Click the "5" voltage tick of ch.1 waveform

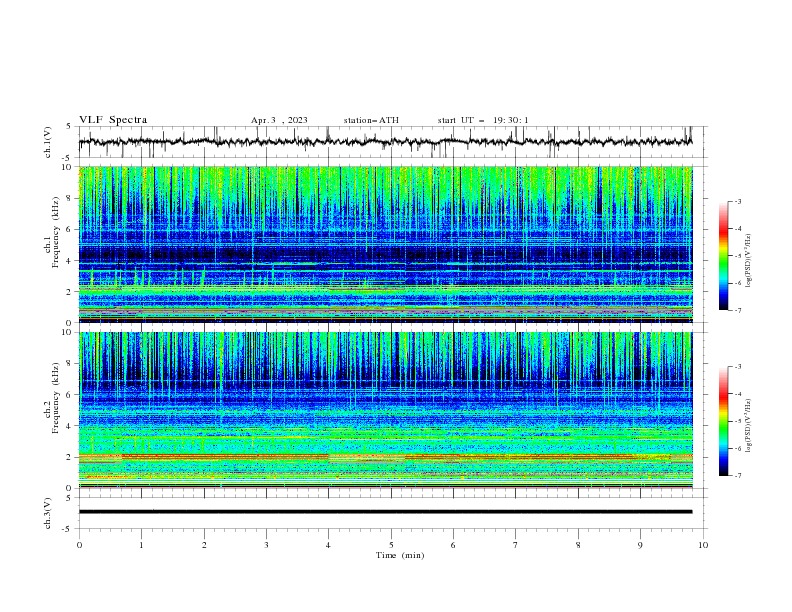pyautogui.click(x=69, y=127)
